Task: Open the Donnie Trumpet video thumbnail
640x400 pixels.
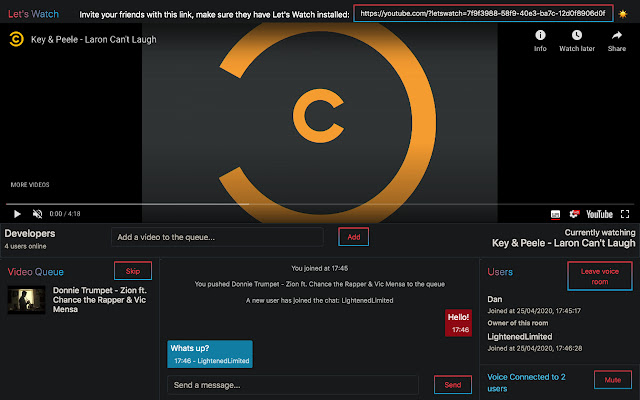Action: (27, 300)
